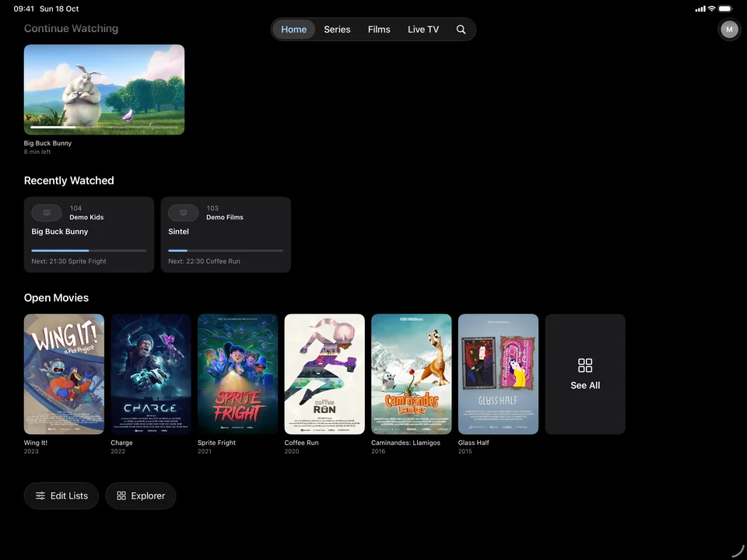747x560 pixels.
Task: Click the "Glass Half" title text
Action: coord(474,443)
